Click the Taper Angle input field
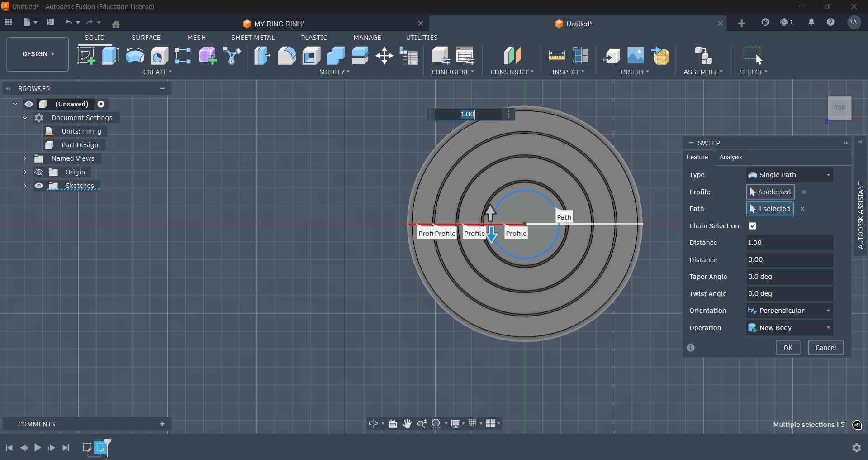The height and width of the screenshot is (460, 868). (789, 277)
